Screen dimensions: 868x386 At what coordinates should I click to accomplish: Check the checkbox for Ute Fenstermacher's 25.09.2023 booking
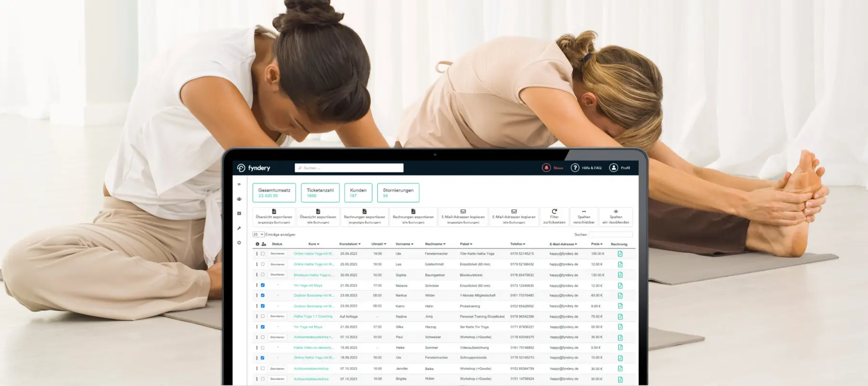pos(263,254)
